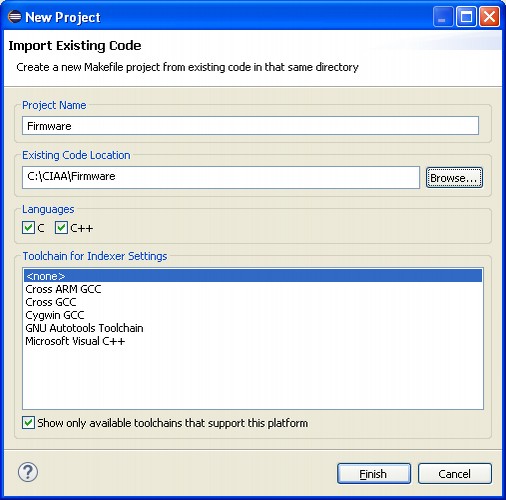Click the Finish button

(x=374, y=473)
